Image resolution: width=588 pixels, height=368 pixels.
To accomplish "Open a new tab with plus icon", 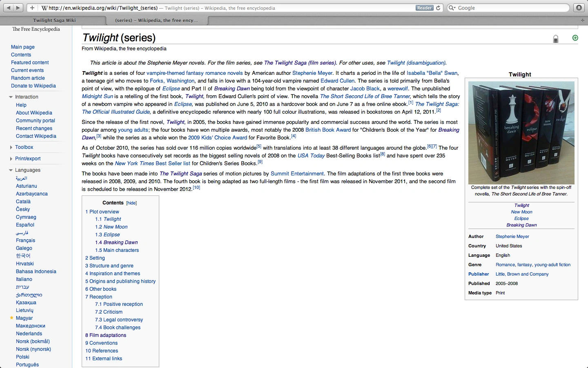I will coord(583,20).
